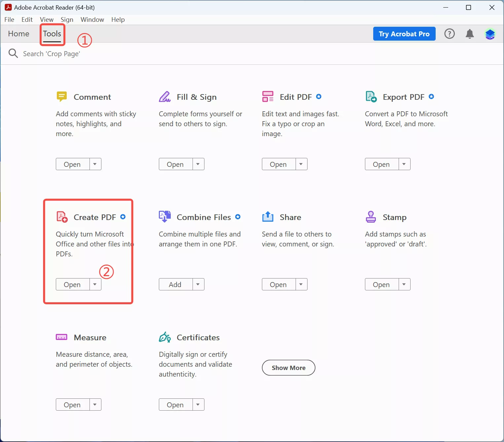
Task: Click the Export PDF title text
Action: [404, 97]
